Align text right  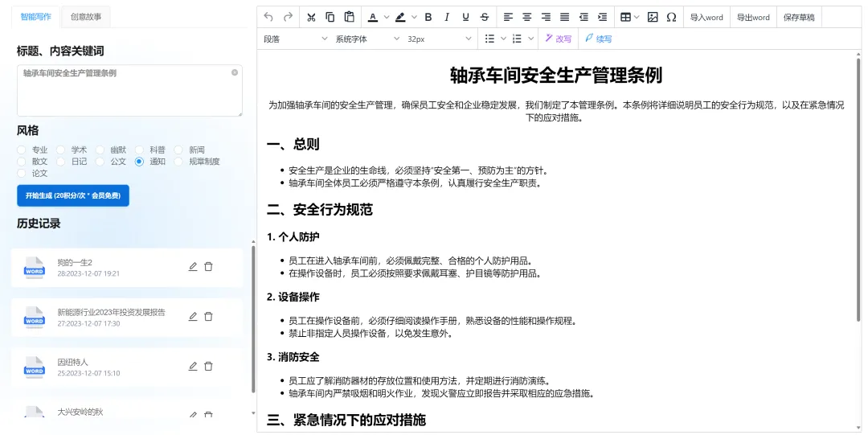point(546,17)
